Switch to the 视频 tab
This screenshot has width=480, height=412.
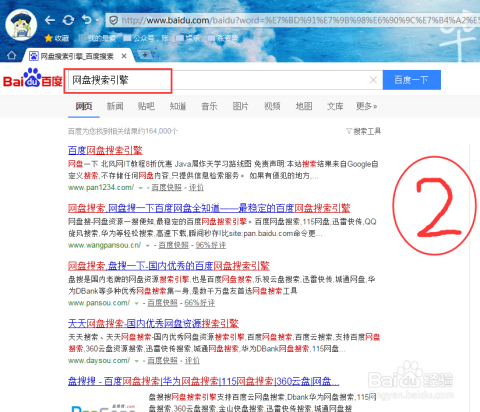[x=272, y=106]
